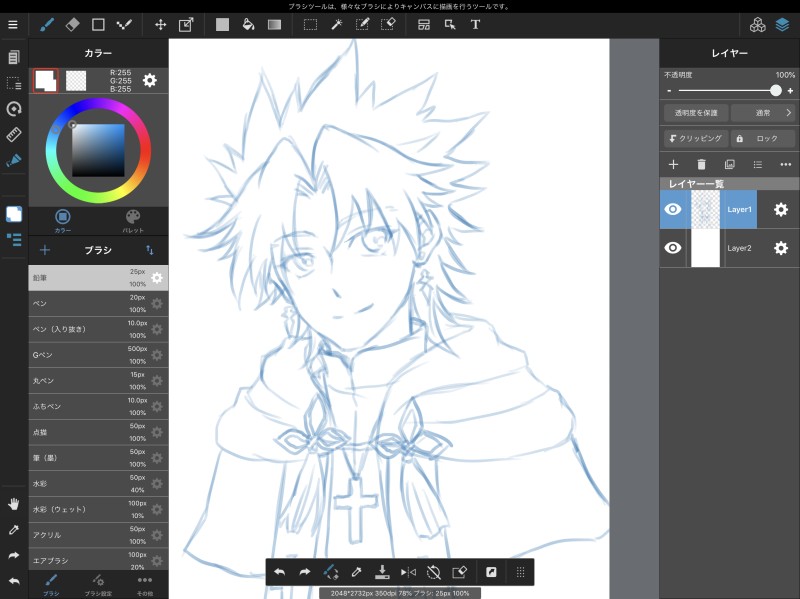
Task: Select the rectangle shape tool
Action: click(x=98, y=24)
